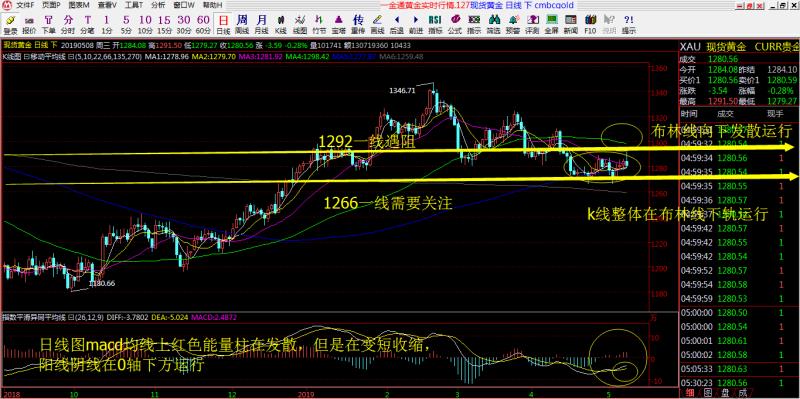Select the 5分 five-minute period
Screen dimensions: 800x399
(126, 24)
